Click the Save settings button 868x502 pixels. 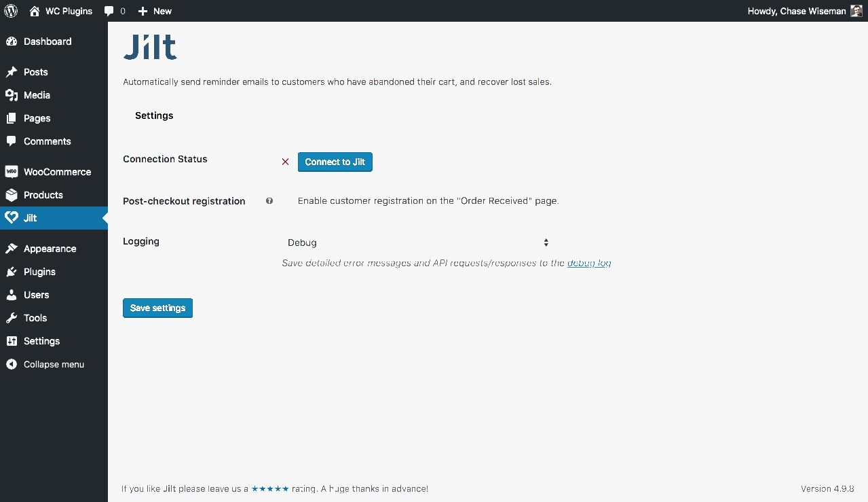[157, 308]
